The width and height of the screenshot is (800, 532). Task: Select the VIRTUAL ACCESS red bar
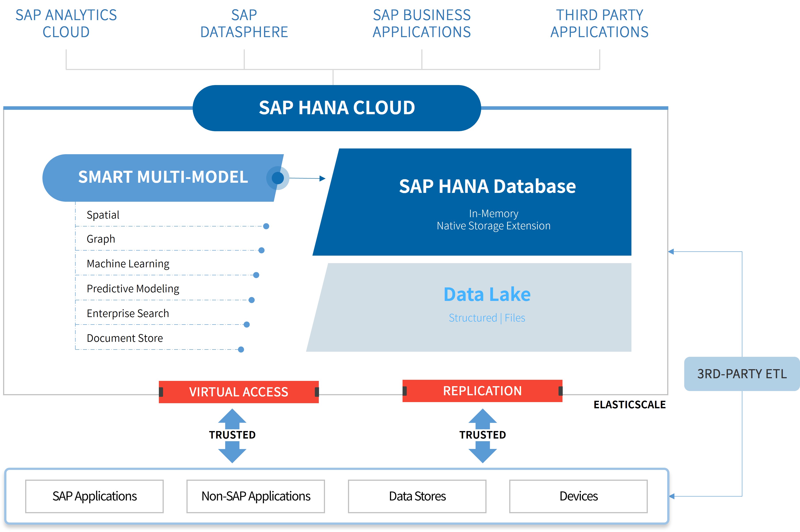coord(239,392)
